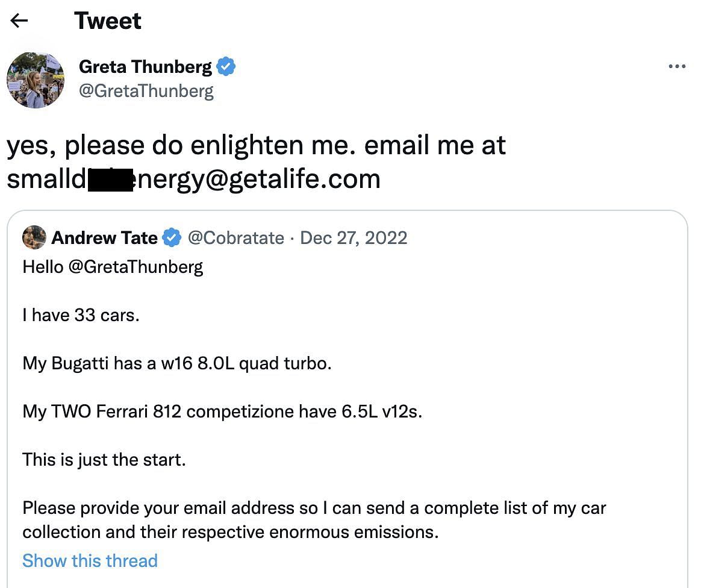Open the three-dot more options menu
Image resolution: width=701 pixels, height=588 pixels.
677,66
